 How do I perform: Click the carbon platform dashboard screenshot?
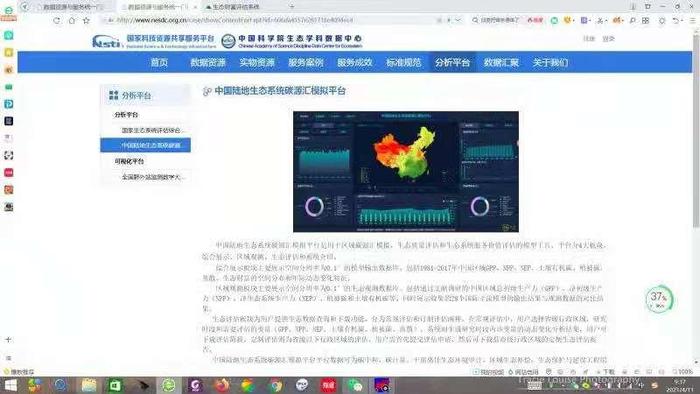tap(406, 172)
